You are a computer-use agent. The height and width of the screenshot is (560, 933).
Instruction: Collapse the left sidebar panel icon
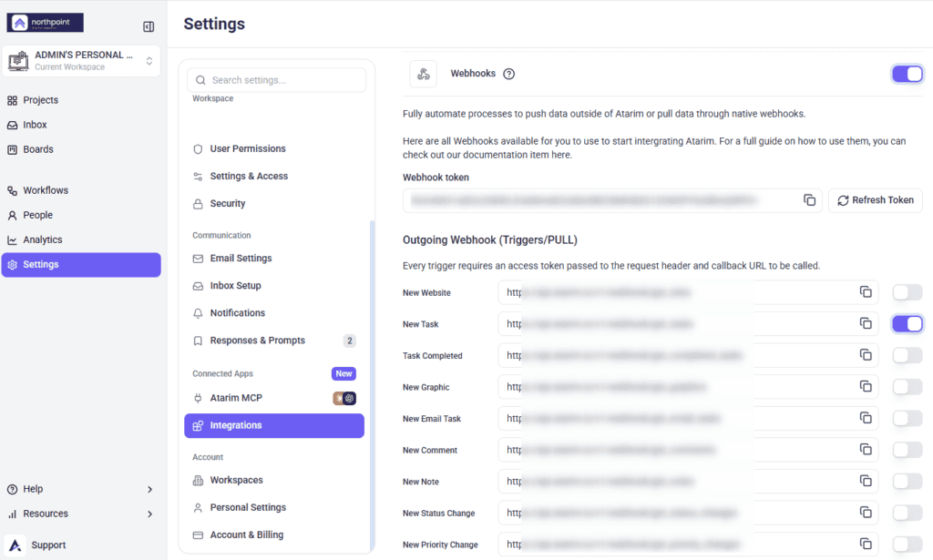coord(149,26)
